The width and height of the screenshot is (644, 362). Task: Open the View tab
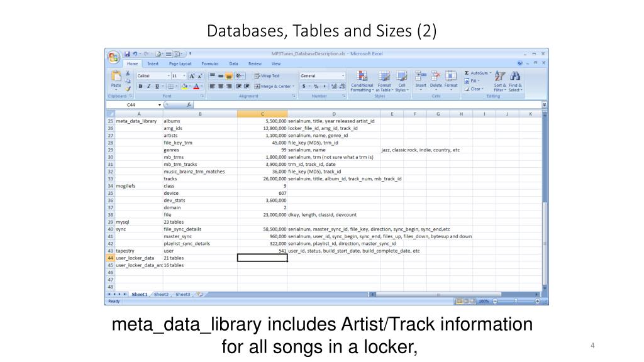click(276, 63)
